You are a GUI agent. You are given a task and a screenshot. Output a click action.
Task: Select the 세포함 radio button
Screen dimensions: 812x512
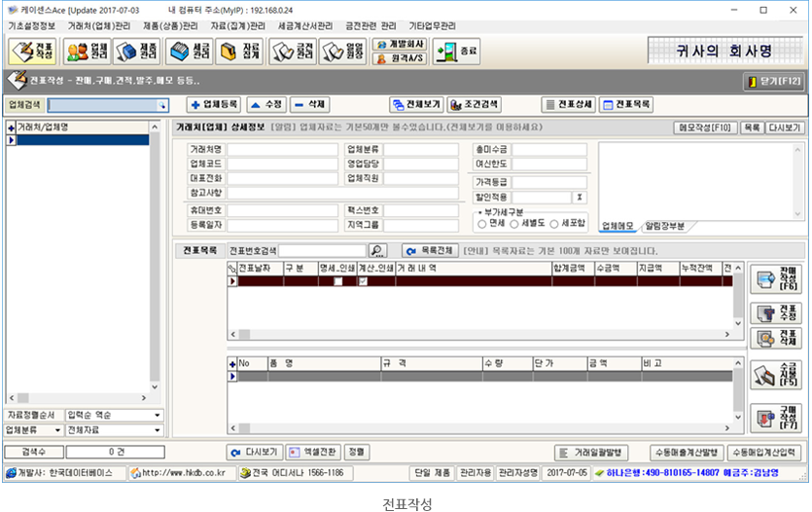point(554,224)
